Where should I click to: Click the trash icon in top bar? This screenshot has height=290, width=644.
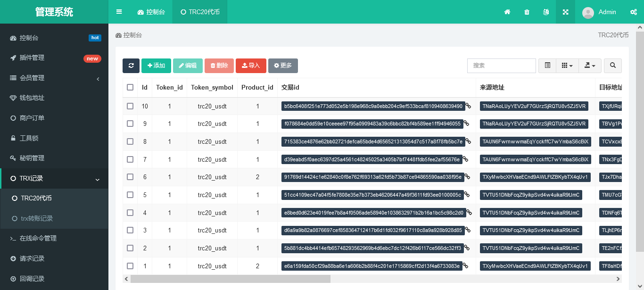coord(527,12)
